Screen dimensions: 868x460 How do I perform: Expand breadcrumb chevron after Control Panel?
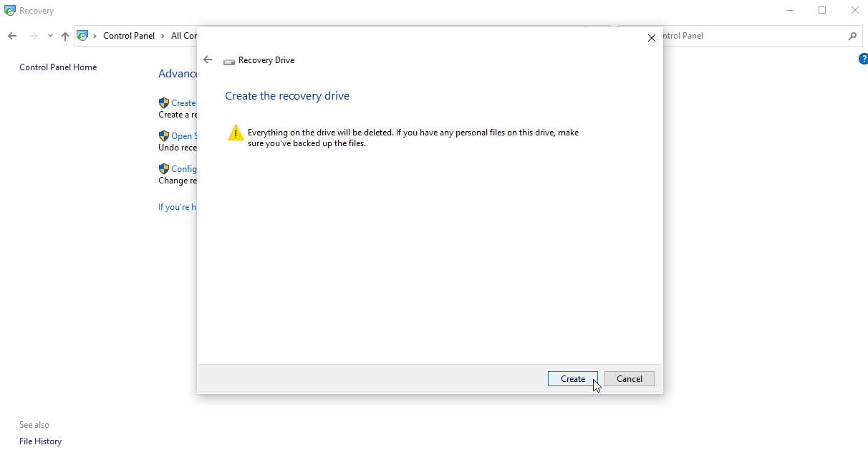[163, 36]
